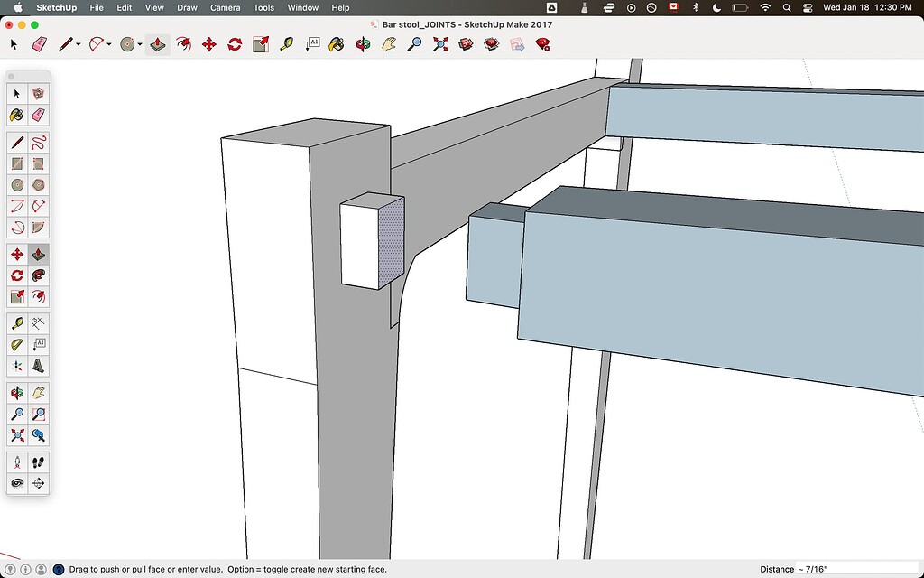Open the Circle tool dropdown
Screen dimensions: 924x578
pyautogui.click(x=141, y=43)
